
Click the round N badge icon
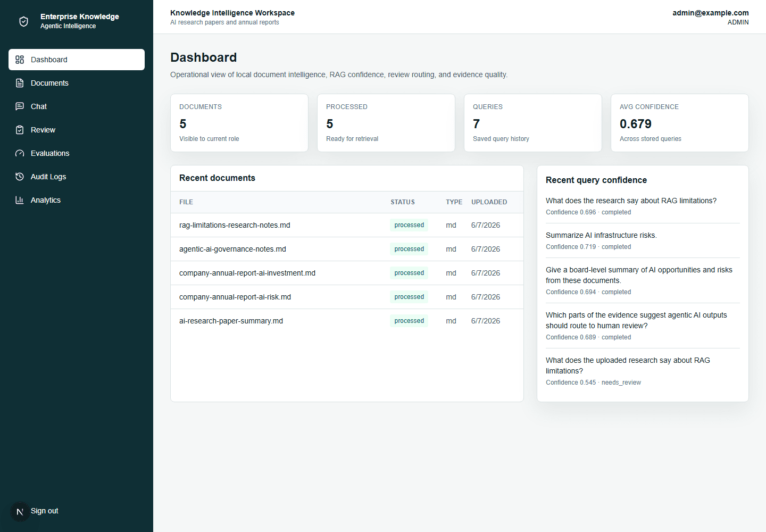pyautogui.click(x=20, y=512)
